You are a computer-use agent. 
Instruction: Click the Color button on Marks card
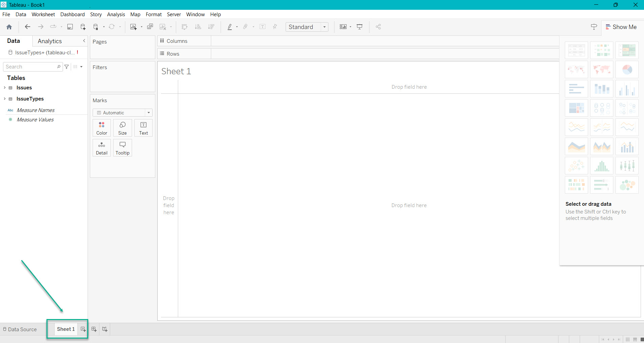(x=102, y=128)
